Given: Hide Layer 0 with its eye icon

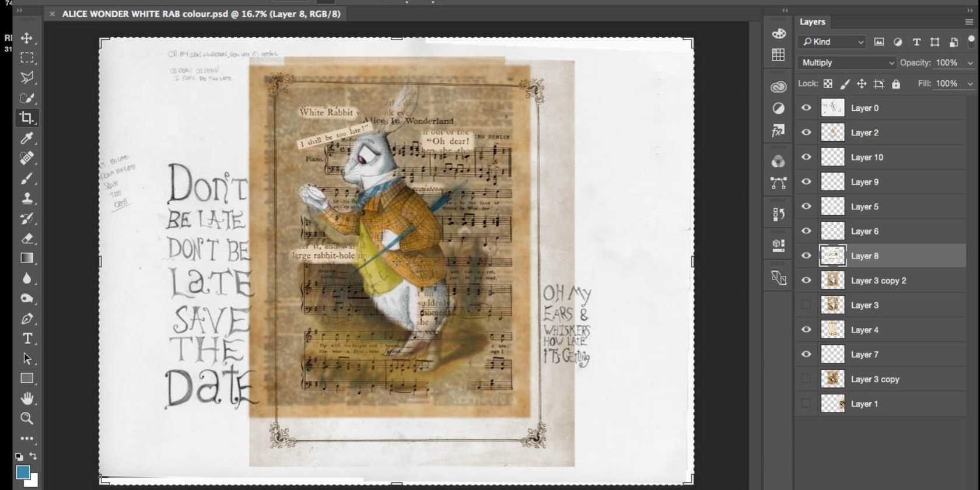Looking at the screenshot, I should coord(806,108).
